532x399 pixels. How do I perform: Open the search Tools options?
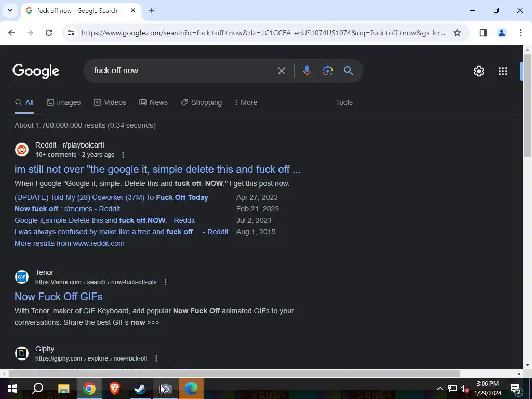pyautogui.click(x=344, y=102)
